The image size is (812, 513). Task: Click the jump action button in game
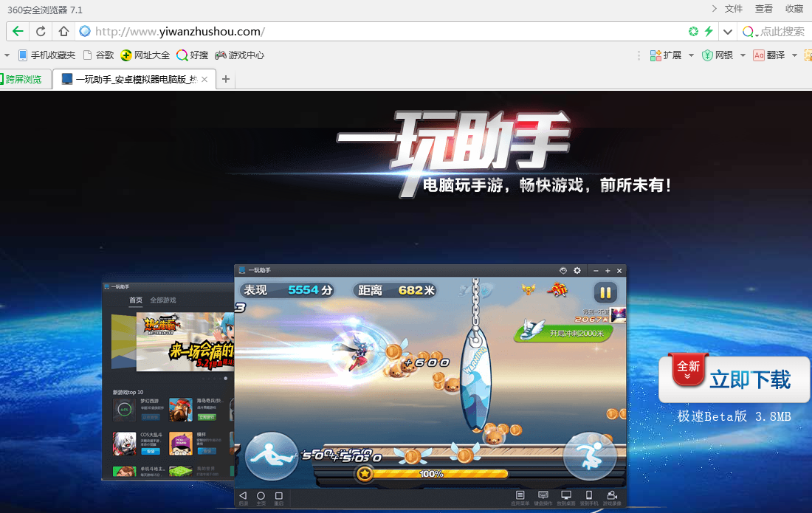[x=590, y=456]
